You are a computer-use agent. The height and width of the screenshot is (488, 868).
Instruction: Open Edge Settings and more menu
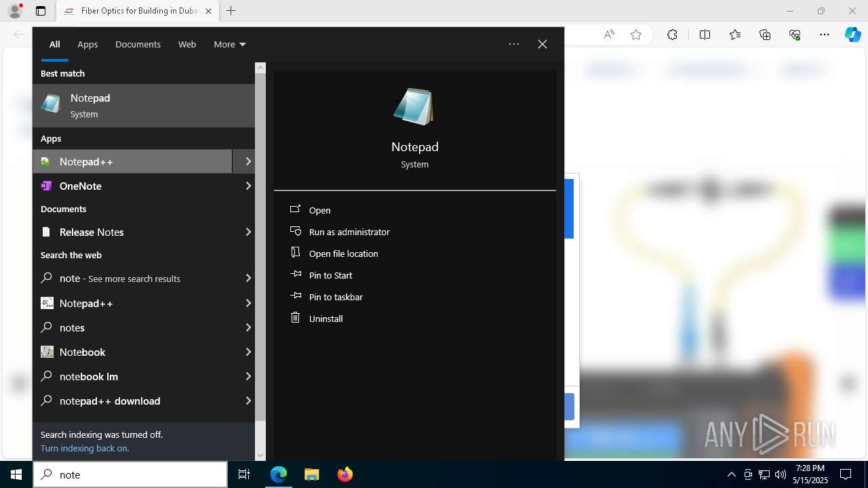[825, 35]
